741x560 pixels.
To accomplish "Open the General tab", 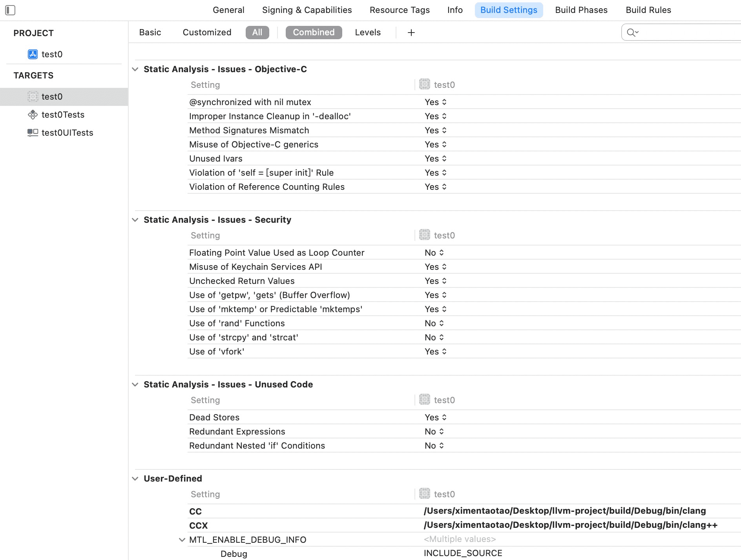I will click(x=228, y=10).
